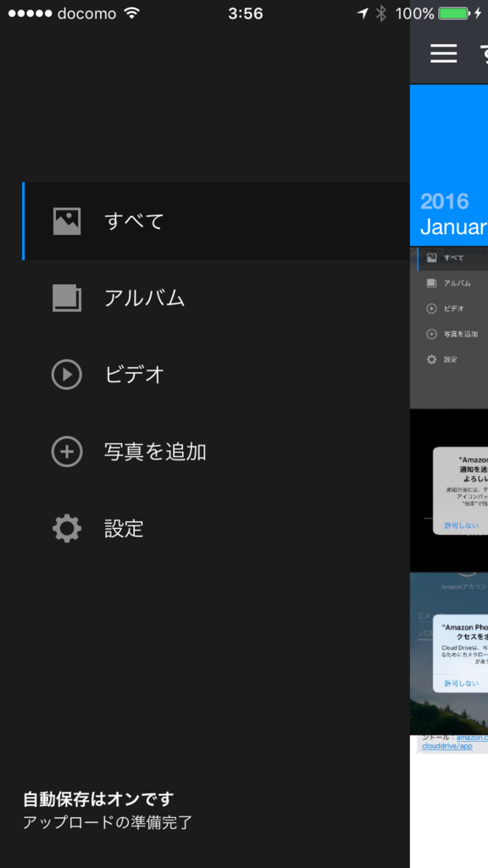The image size is (488, 868).
Task: Tap the Bluetooth status icon
Action: [x=380, y=14]
